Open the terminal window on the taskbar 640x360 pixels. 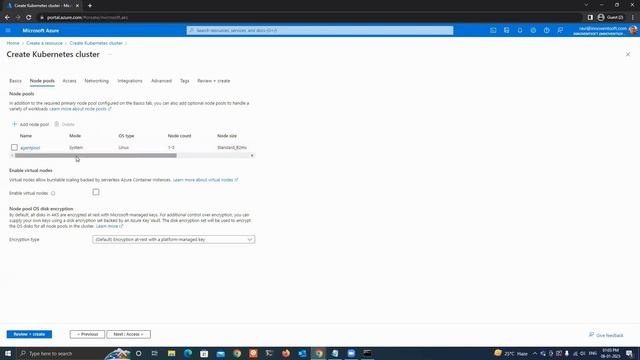(x=367, y=353)
